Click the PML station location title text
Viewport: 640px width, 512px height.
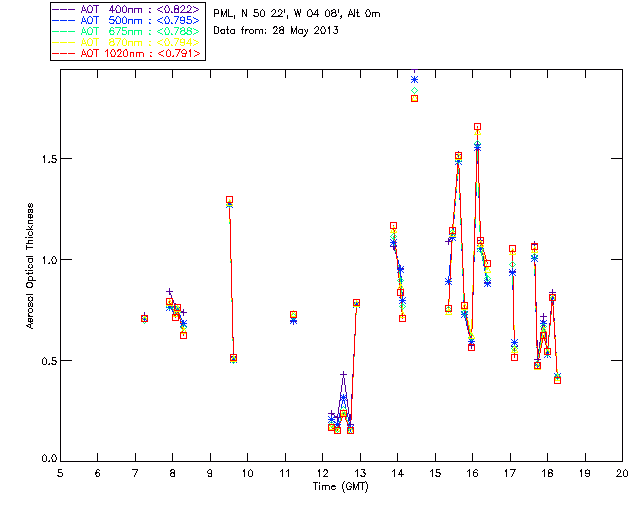[x=297, y=14]
